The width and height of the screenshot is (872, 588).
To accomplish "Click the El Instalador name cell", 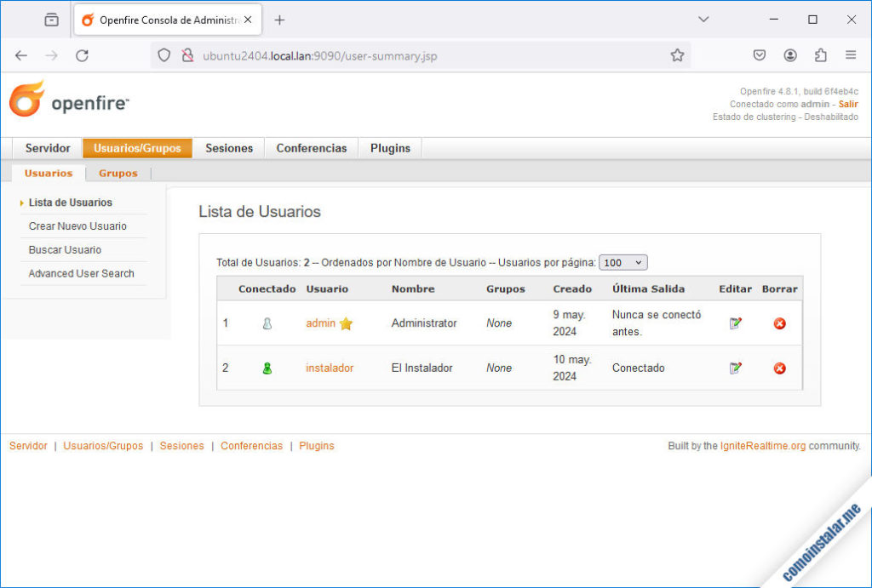I will click(x=422, y=368).
